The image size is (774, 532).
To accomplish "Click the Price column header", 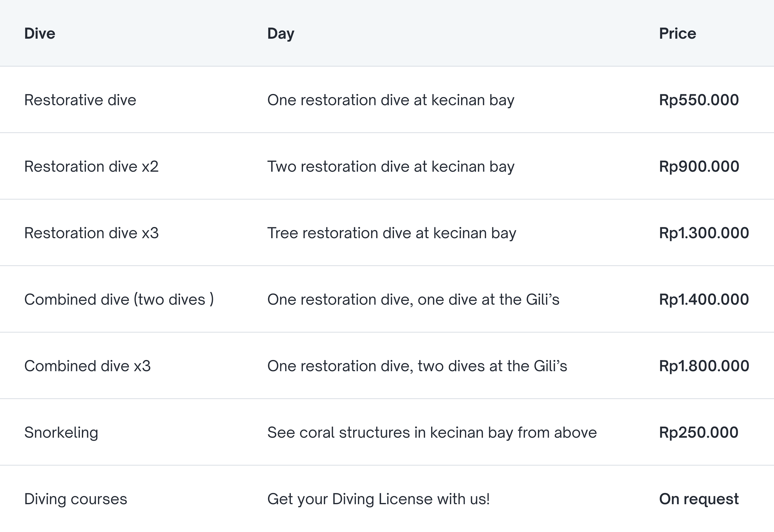I will click(x=677, y=34).
